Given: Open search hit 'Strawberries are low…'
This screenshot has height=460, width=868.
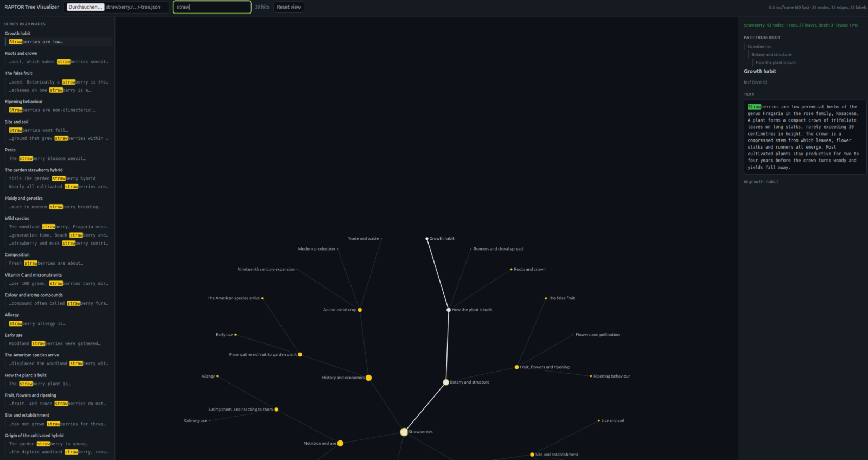Looking at the screenshot, I should 59,42.
